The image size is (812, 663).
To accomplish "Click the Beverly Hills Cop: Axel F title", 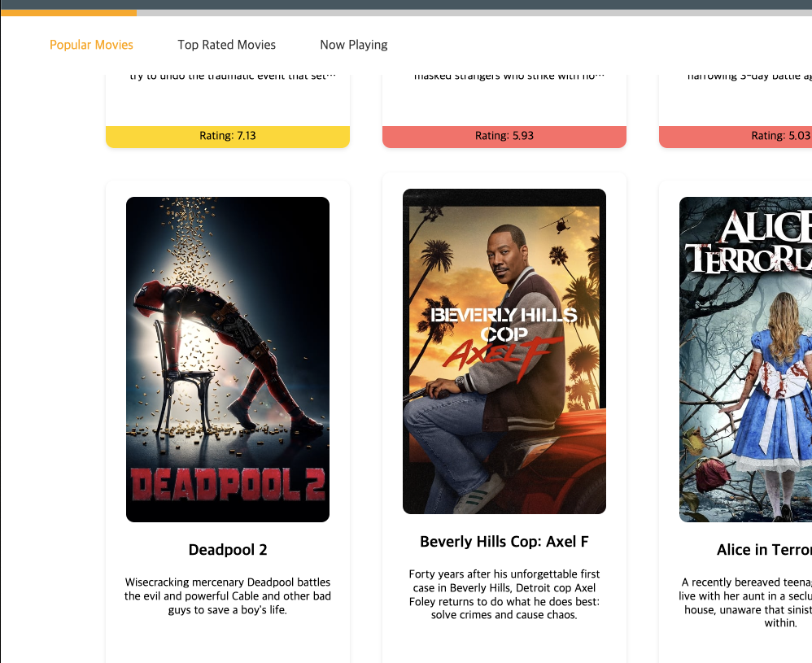I will click(x=504, y=542).
